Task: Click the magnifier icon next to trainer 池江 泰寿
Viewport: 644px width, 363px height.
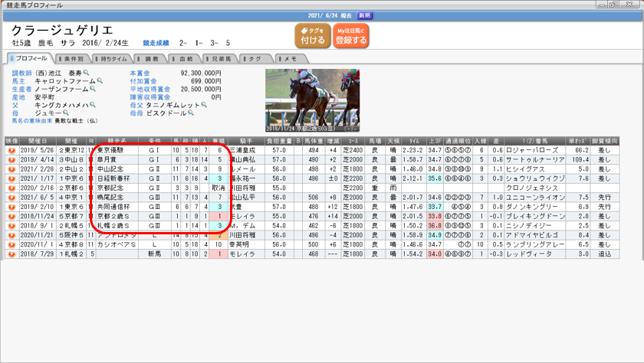Action: coord(87,74)
